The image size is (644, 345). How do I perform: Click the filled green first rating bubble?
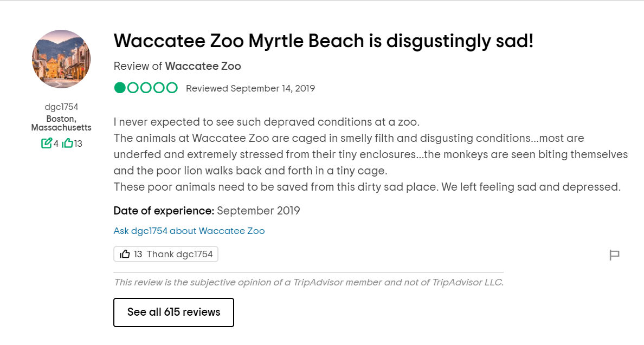tap(120, 88)
